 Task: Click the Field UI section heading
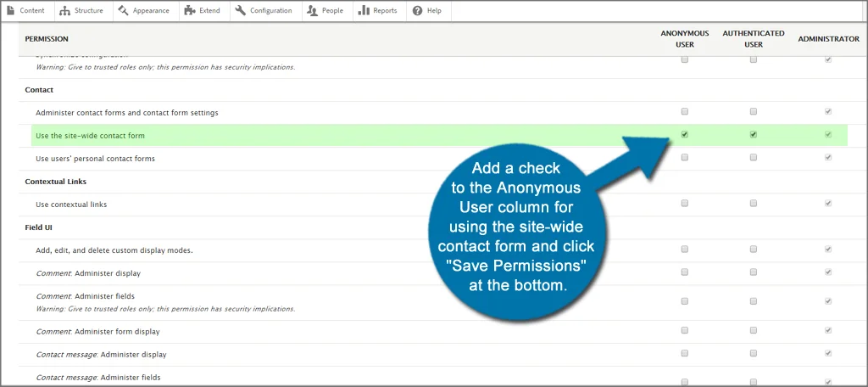pos(38,227)
